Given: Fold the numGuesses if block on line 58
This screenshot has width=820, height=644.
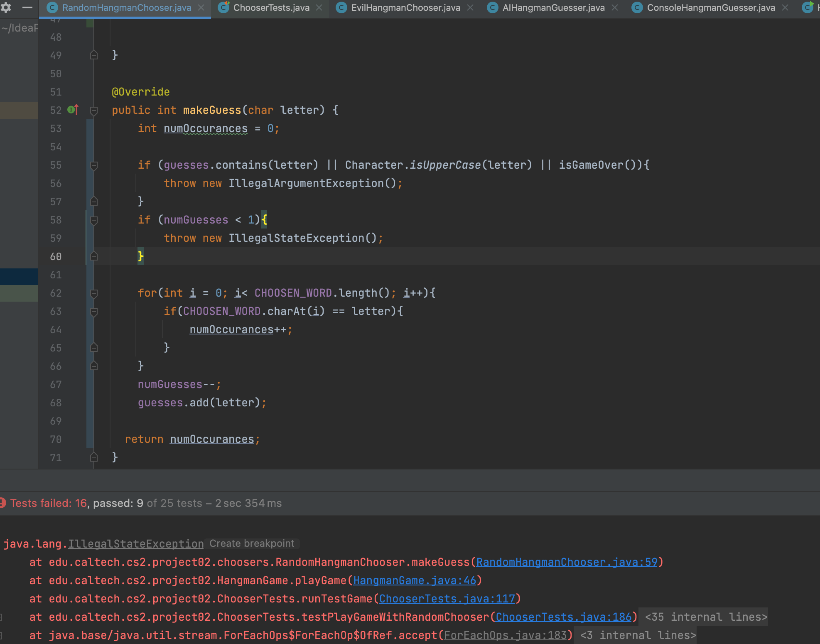Looking at the screenshot, I should (94, 220).
